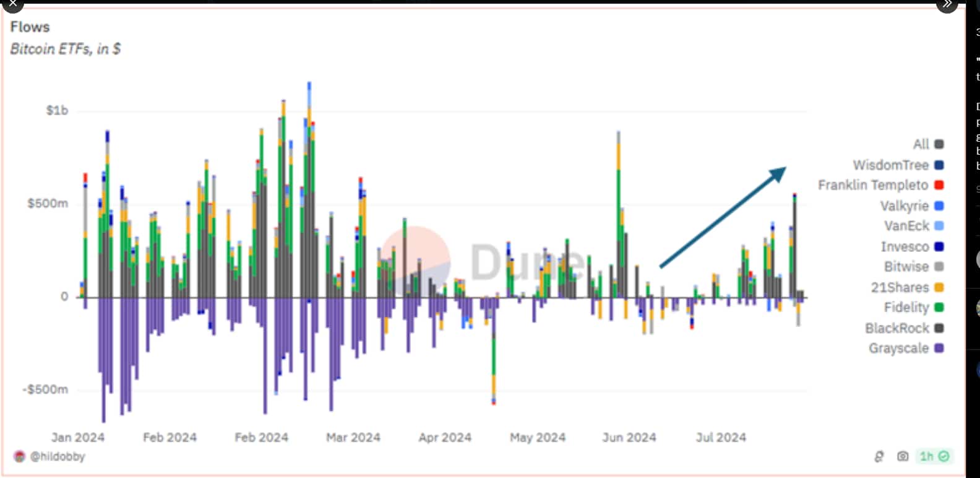The height and width of the screenshot is (478, 980).
Task: Select the All legend entry
Action: point(921,144)
